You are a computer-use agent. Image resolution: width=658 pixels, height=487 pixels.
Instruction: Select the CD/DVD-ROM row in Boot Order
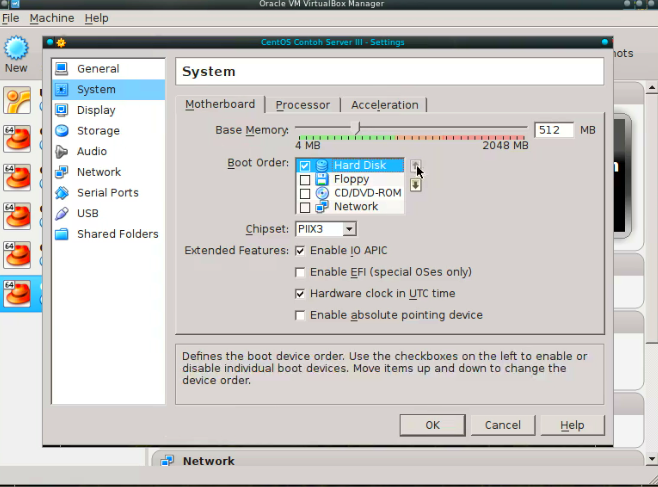coord(350,193)
